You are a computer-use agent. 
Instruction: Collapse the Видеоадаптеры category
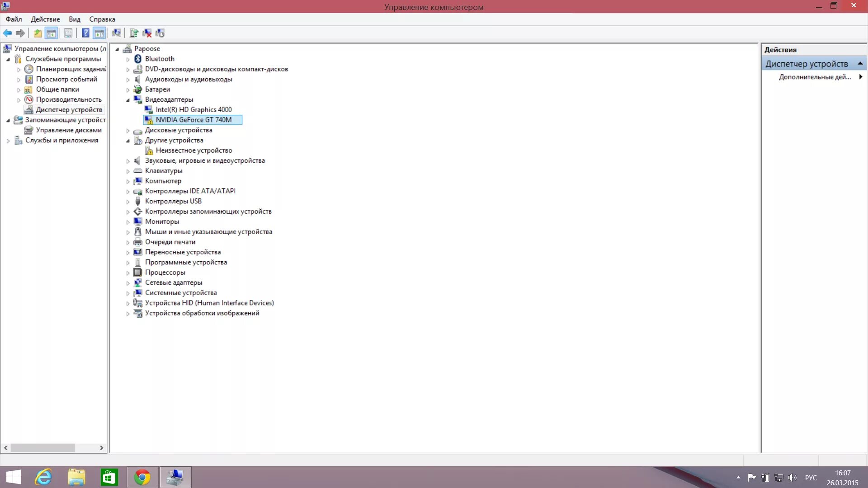tap(128, 100)
